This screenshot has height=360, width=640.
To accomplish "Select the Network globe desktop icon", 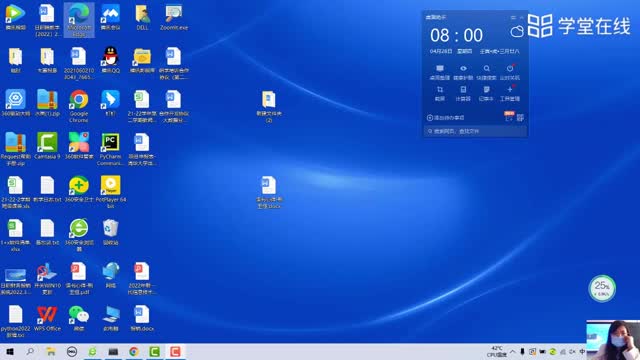I will (110, 275).
